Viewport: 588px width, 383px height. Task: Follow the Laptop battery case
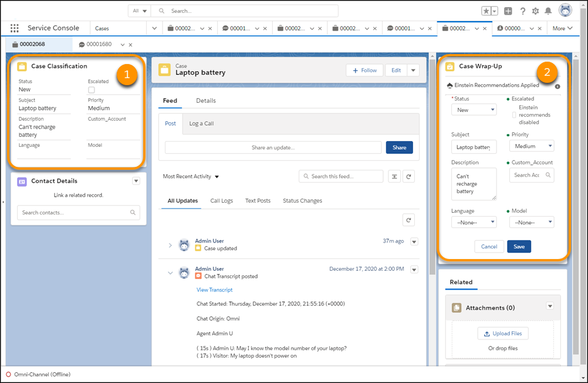[x=364, y=70]
